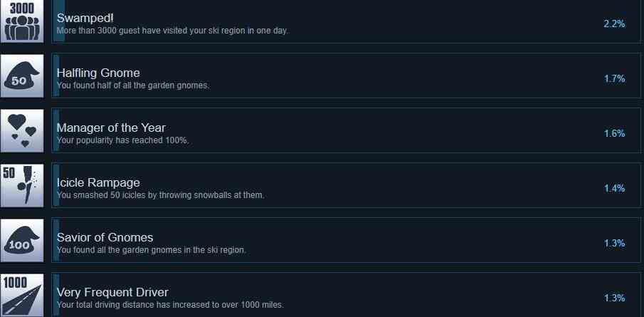The width and height of the screenshot is (644, 317).
Task: Click the Swamped! 3000 guests achievement icon
Action: (x=22, y=21)
